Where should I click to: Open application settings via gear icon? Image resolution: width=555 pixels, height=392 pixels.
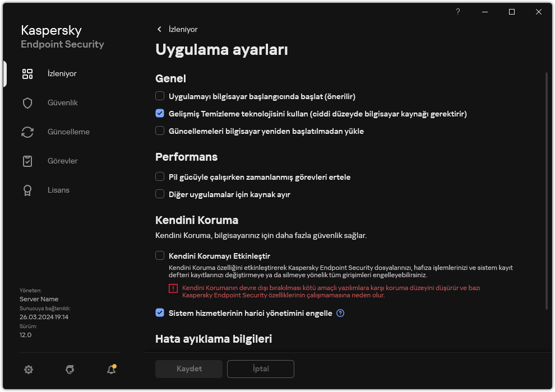(x=28, y=370)
